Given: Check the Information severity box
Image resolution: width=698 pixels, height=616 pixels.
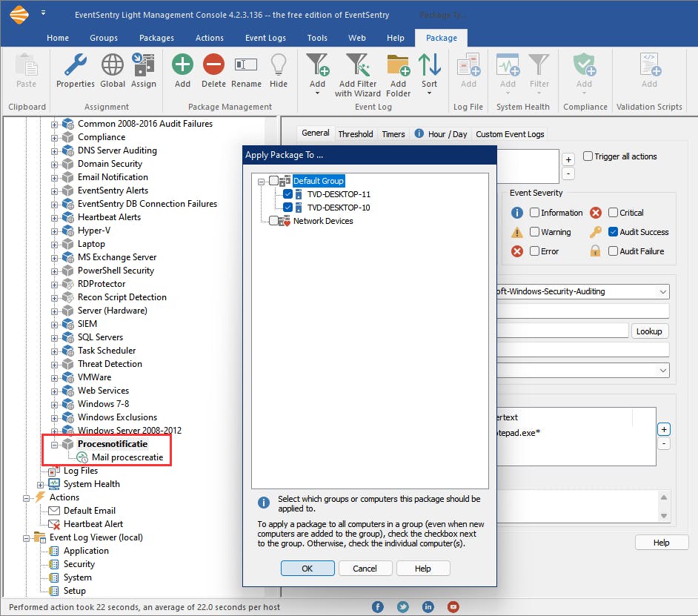Looking at the screenshot, I should 535,213.
